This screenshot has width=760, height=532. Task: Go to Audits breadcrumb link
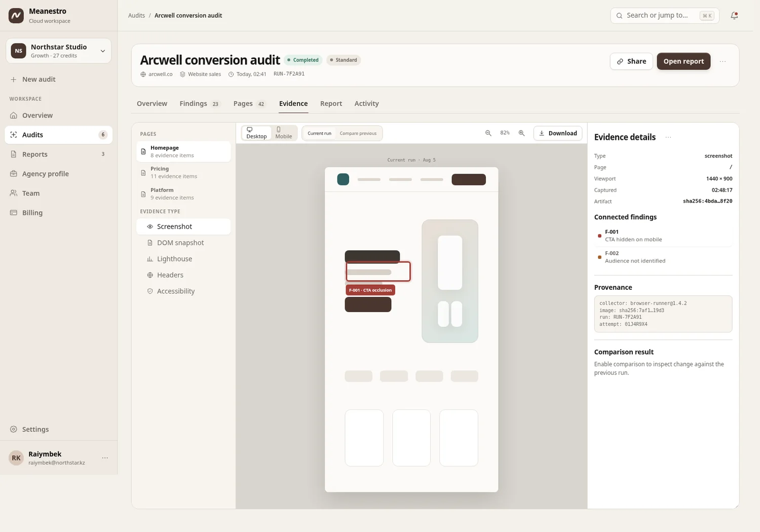pos(136,16)
